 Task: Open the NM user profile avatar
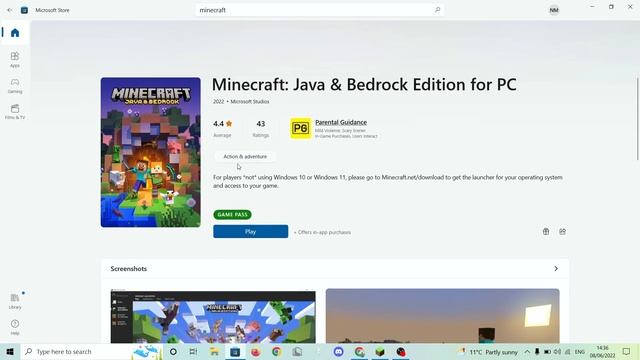click(554, 10)
